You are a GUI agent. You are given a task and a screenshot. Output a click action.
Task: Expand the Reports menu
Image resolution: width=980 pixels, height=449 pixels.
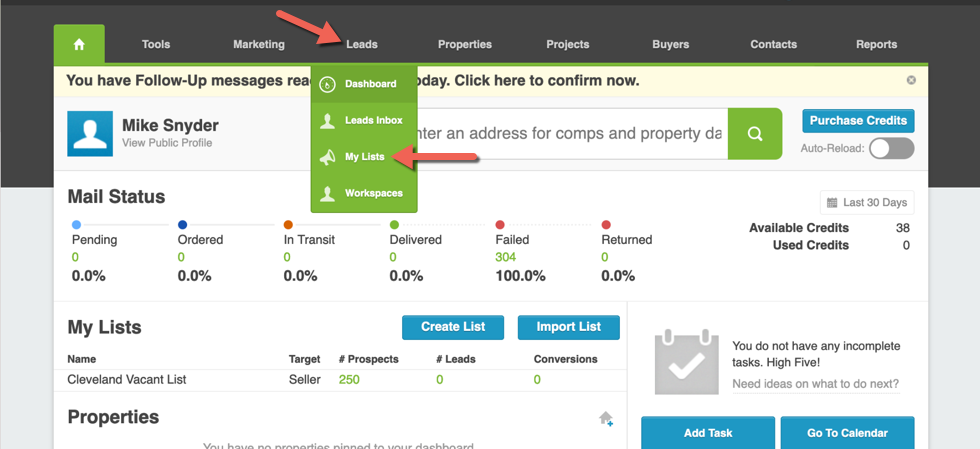tap(876, 44)
